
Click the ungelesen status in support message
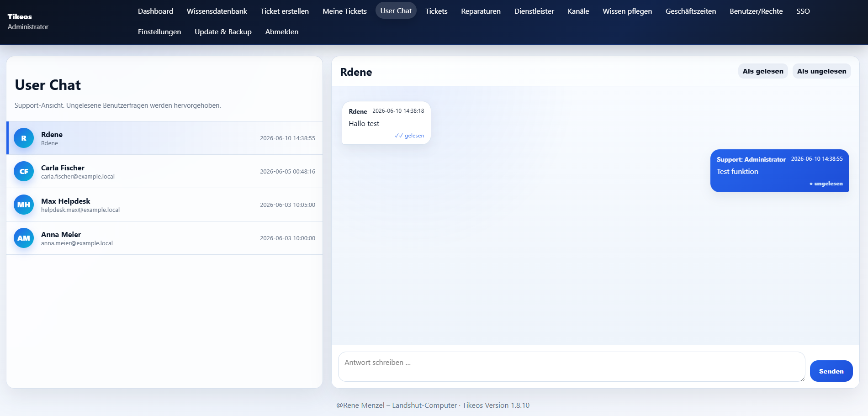point(826,184)
